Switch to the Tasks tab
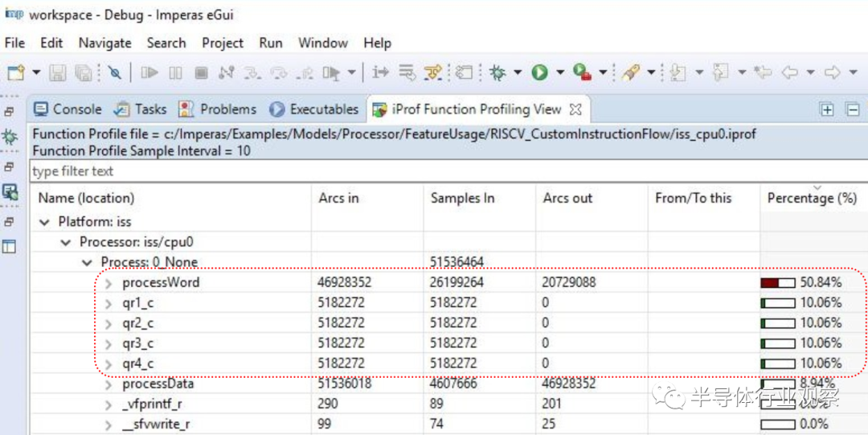The height and width of the screenshot is (435, 868). point(140,109)
